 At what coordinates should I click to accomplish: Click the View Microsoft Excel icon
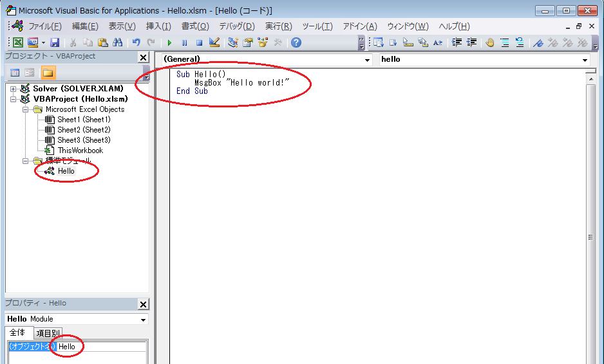18,42
